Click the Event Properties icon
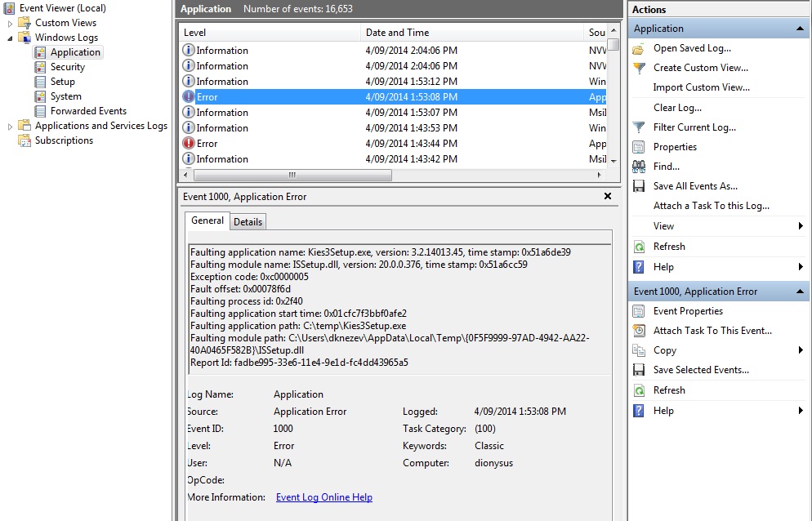 pos(639,311)
